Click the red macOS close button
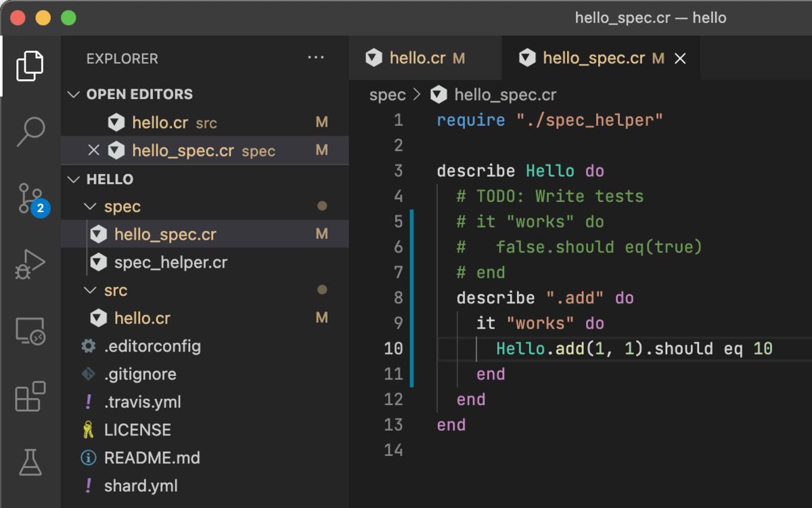Screen dimensions: 812x508 click(x=18, y=18)
